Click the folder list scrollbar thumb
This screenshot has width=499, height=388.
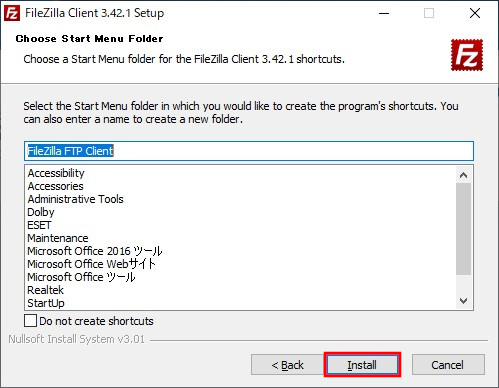(463, 229)
